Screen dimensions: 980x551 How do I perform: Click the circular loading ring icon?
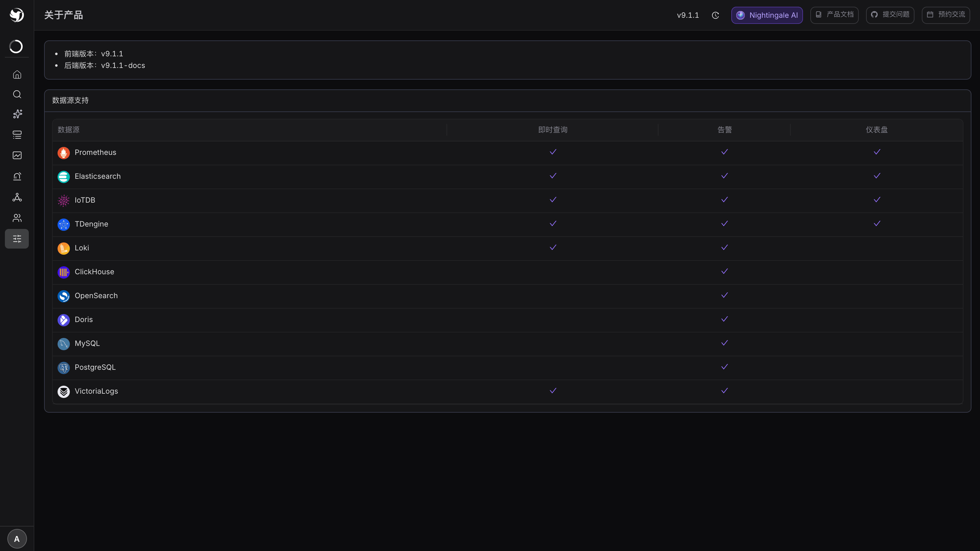(16, 47)
